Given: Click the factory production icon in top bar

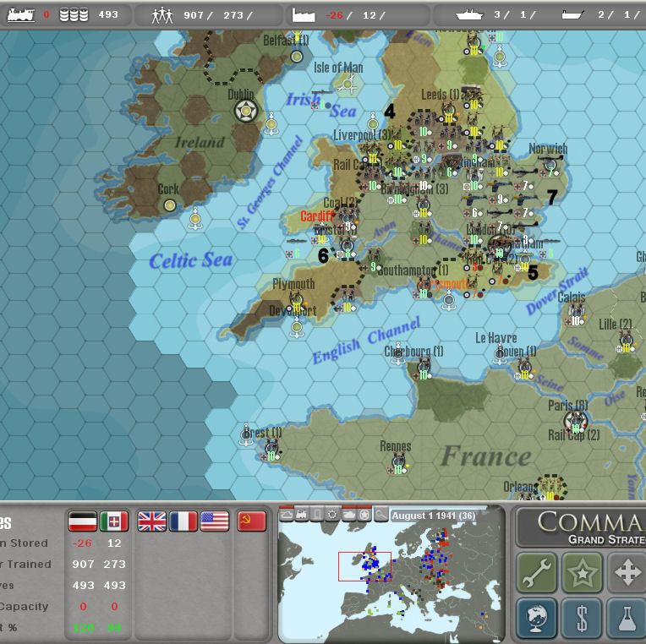Looking at the screenshot, I should click(x=304, y=15).
